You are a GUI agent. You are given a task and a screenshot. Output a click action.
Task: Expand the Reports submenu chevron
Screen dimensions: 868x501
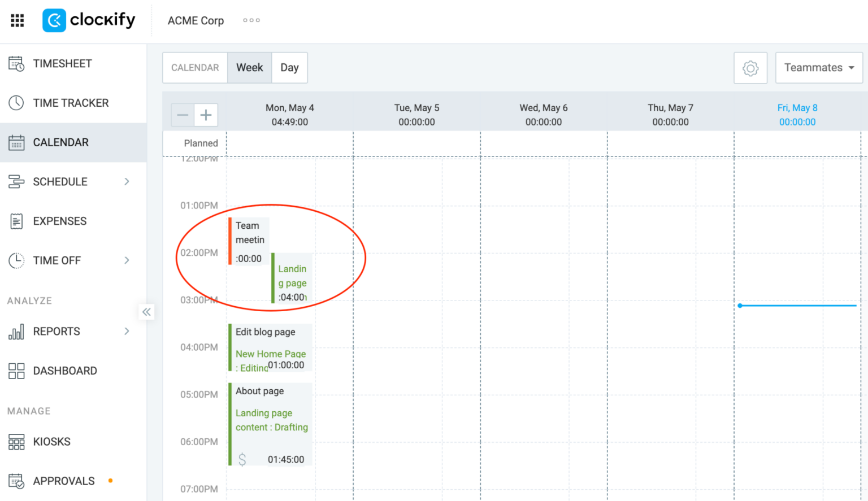click(127, 332)
